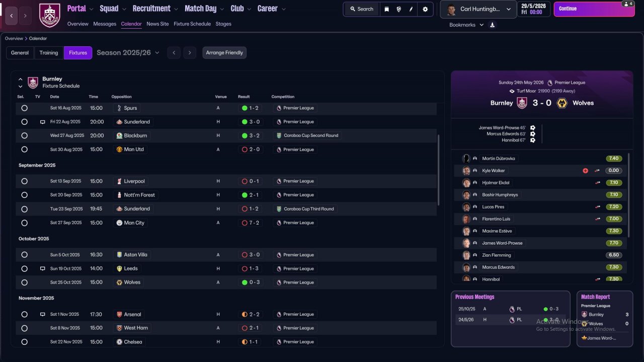
Task: Go to the next season arrow
Action: (190, 52)
